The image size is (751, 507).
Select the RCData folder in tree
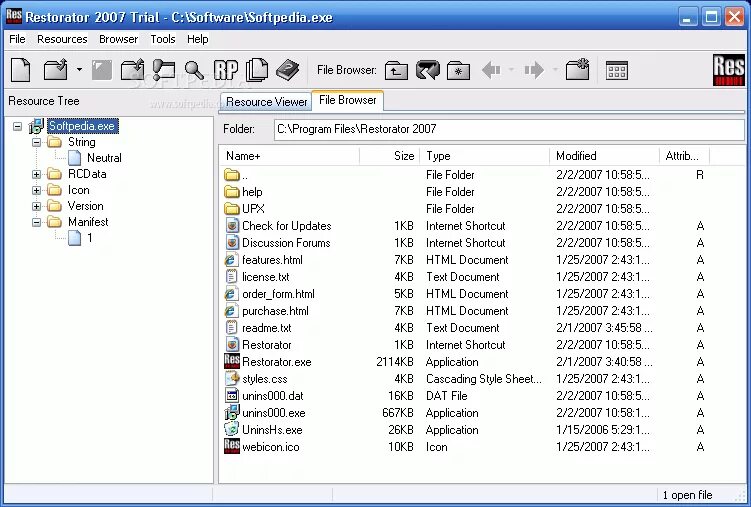pyautogui.click(x=87, y=174)
